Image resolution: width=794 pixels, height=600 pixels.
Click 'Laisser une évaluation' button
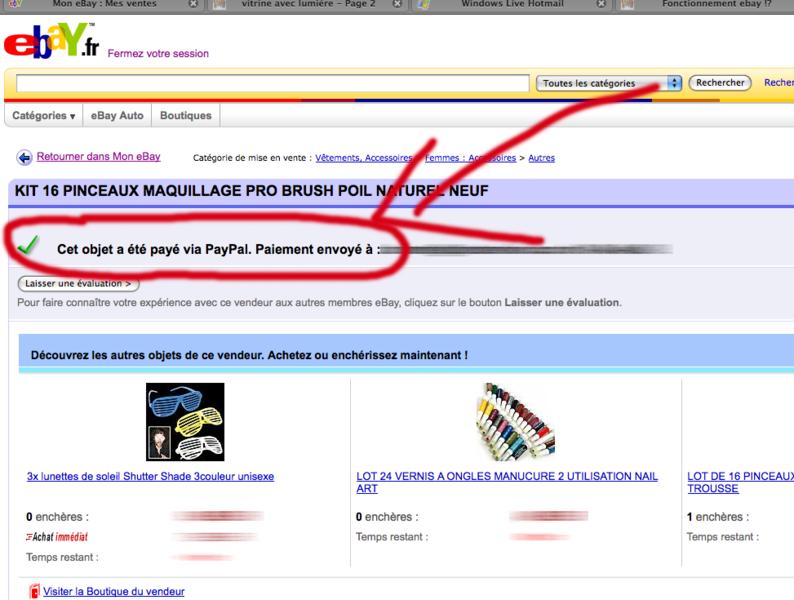(x=78, y=284)
